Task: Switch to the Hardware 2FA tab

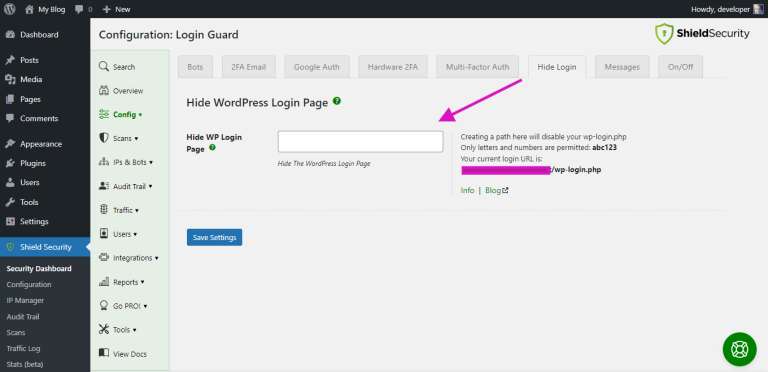Action: point(393,67)
